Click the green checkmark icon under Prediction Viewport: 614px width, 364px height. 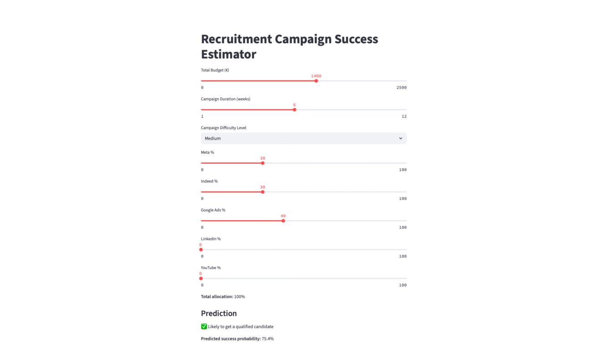[x=204, y=326]
